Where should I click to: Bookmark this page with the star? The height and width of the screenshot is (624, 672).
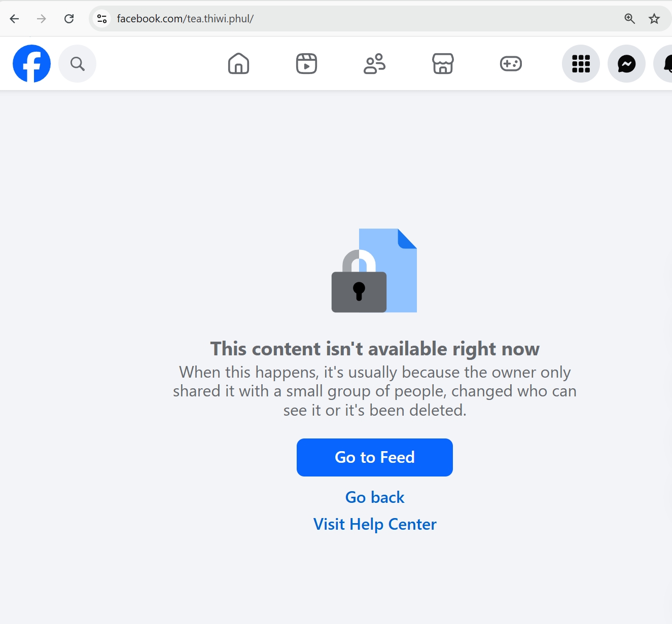pyautogui.click(x=654, y=19)
